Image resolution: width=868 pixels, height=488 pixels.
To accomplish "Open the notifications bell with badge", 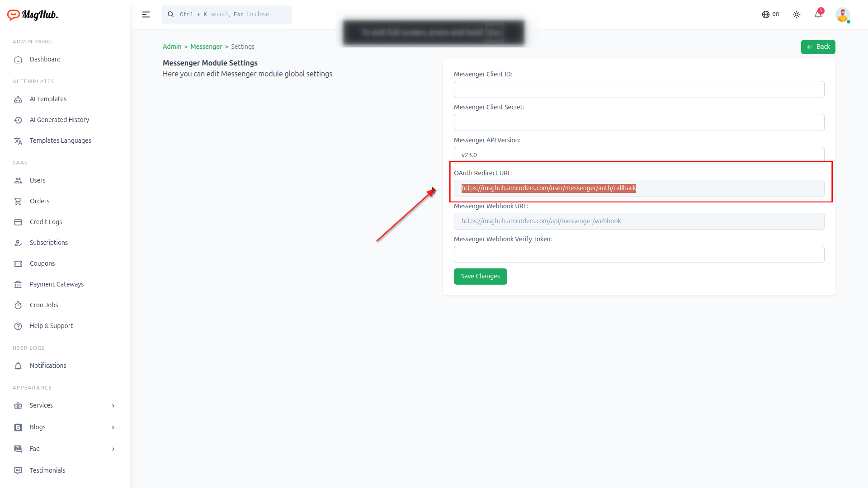I will tap(818, 14).
